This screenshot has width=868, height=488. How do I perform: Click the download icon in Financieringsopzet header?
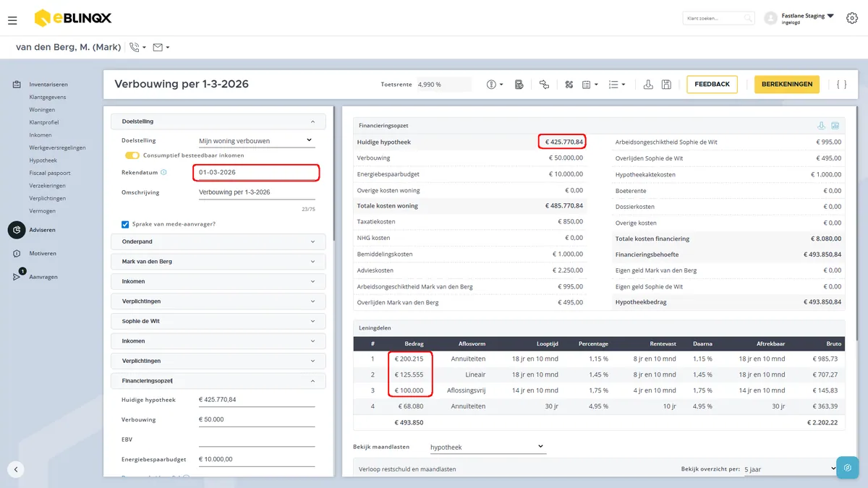click(822, 126)
